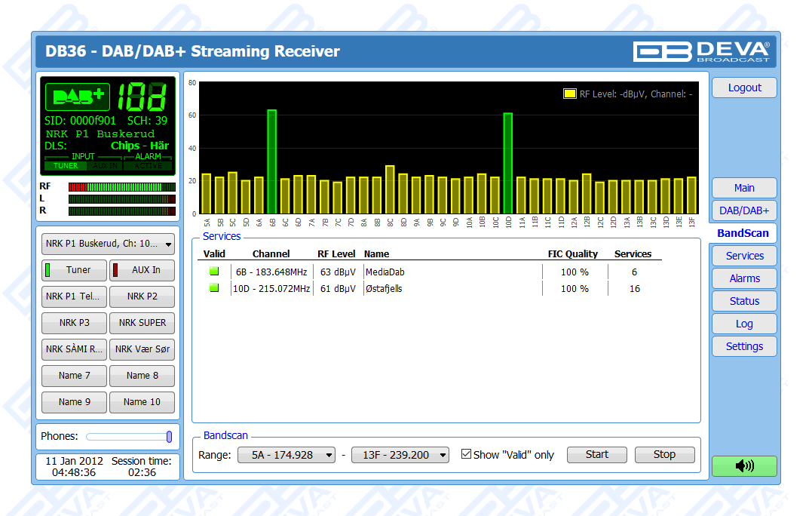Click the DEVA Broadcast logo
This screenshot has height=516, width=812.
point(700,51)
